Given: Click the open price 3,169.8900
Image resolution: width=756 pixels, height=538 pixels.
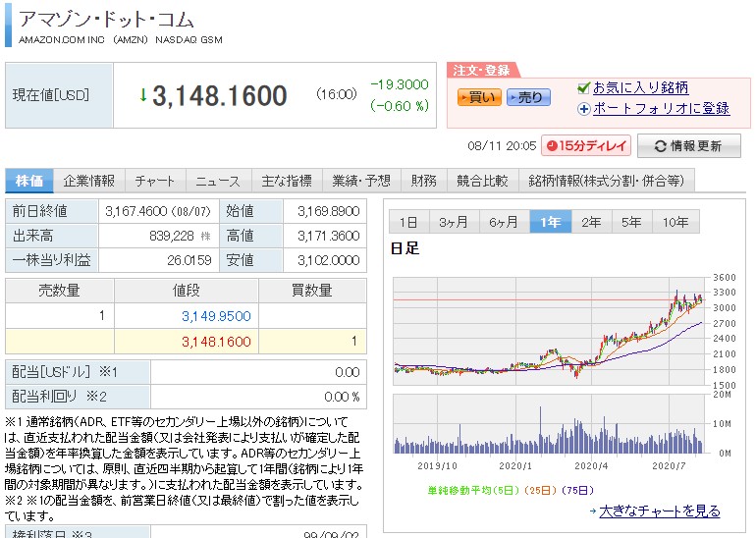Looking at the screenshot, I should [328, 211].
